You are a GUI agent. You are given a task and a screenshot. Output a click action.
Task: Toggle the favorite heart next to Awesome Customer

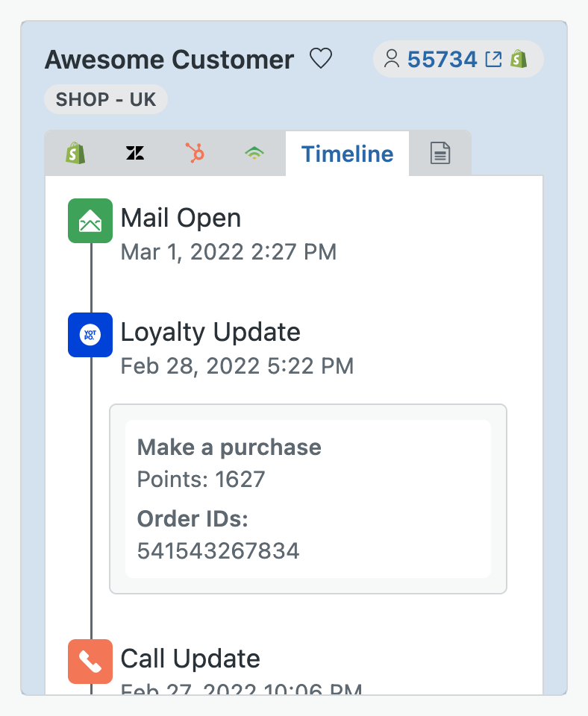(x=321, y=58)
